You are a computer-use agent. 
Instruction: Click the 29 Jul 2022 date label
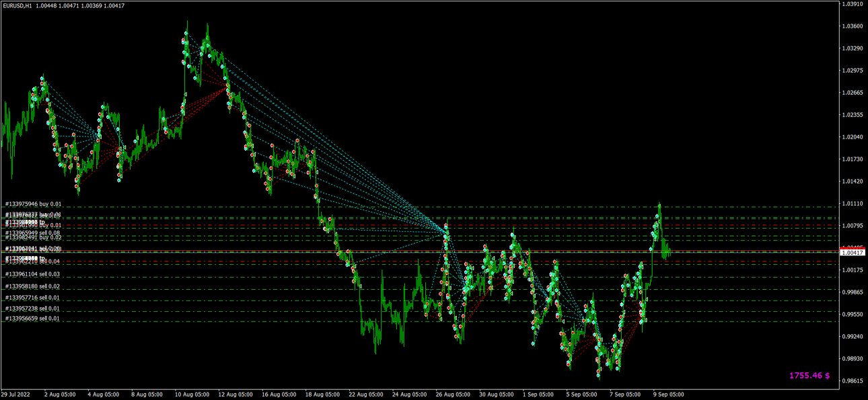tap(15, 395)
